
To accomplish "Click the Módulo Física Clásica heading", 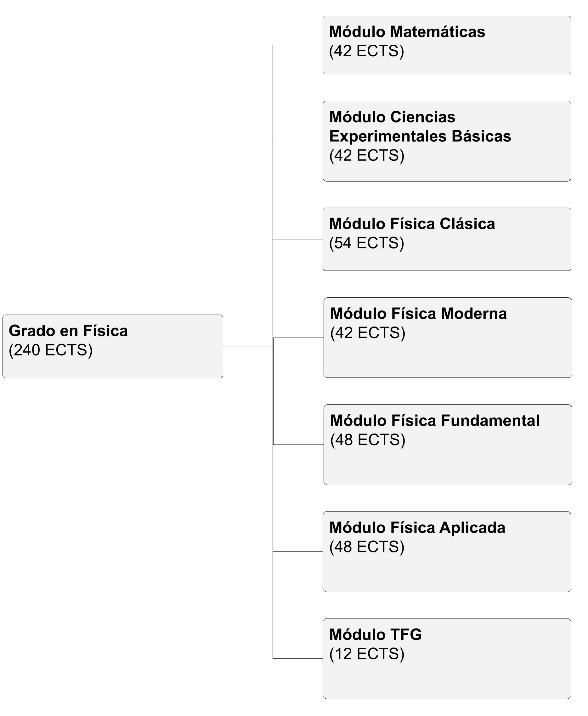I will coord(412,224).
